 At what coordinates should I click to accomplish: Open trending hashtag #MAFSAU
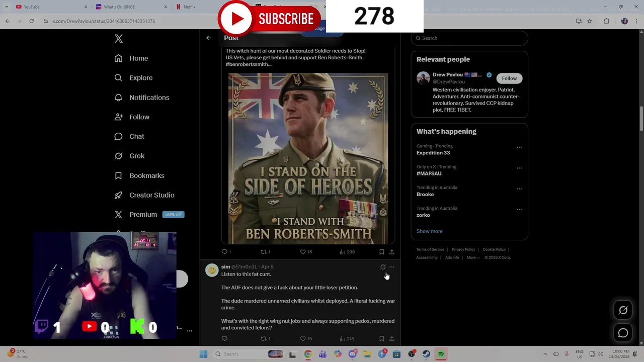(x=429, y=173)
